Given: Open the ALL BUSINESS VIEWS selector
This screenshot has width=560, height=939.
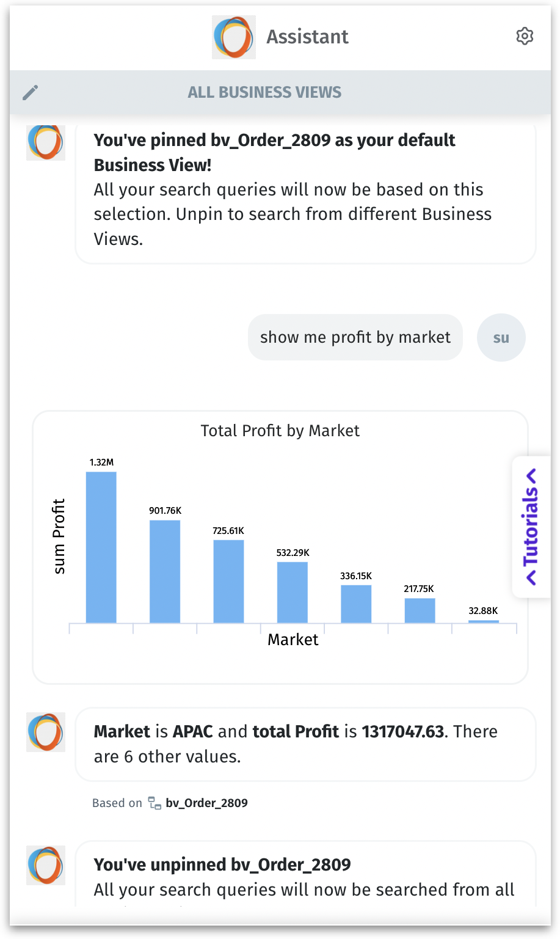Looking at the screenshot, I should 264,92.
